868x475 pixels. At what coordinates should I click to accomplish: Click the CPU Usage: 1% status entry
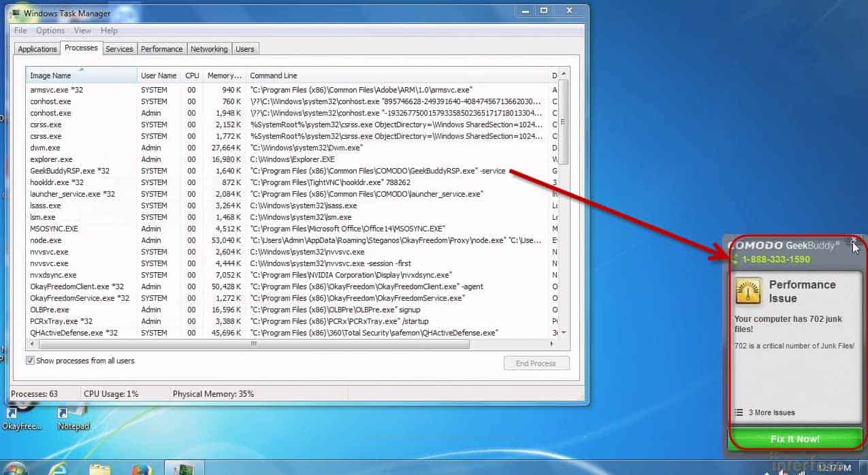click(111, 394)
